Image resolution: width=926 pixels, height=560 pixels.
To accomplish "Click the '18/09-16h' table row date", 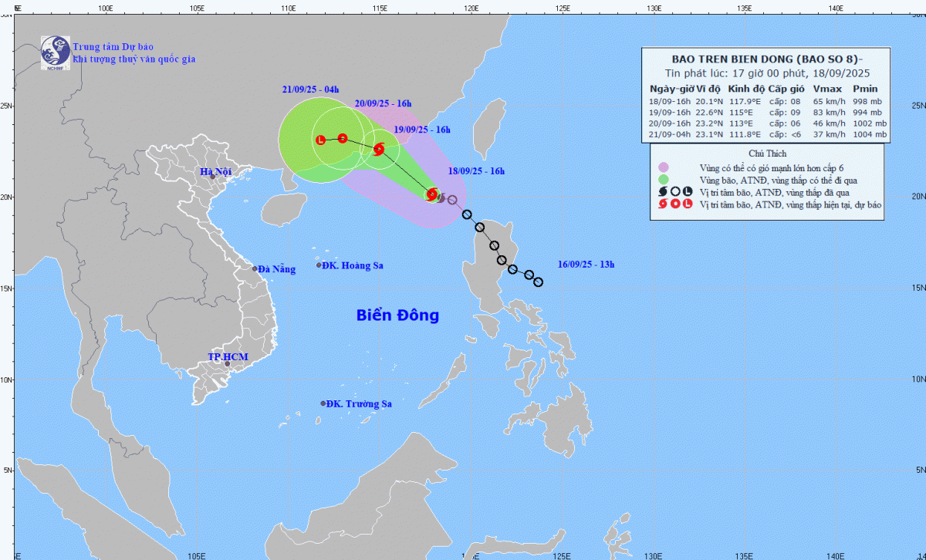I will (x=670, y=100).
